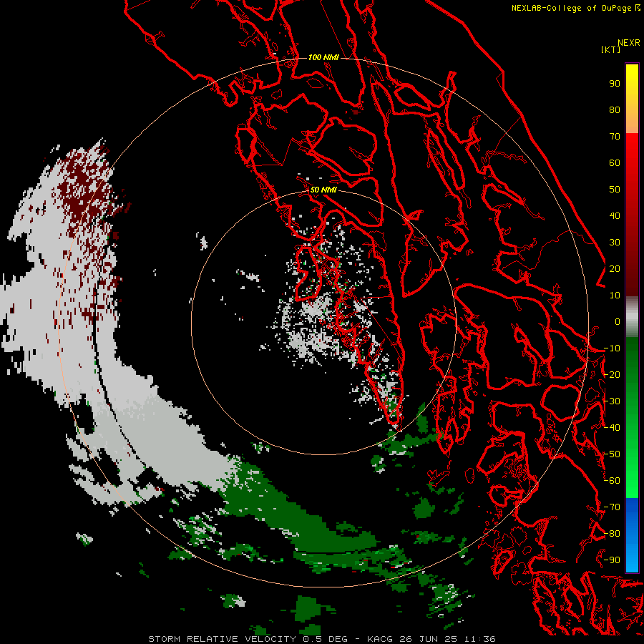This screenshot has width=644, height=644.
Task: Click the positive 90 value on the velocity scale
Action: click(x=615, y=84)
